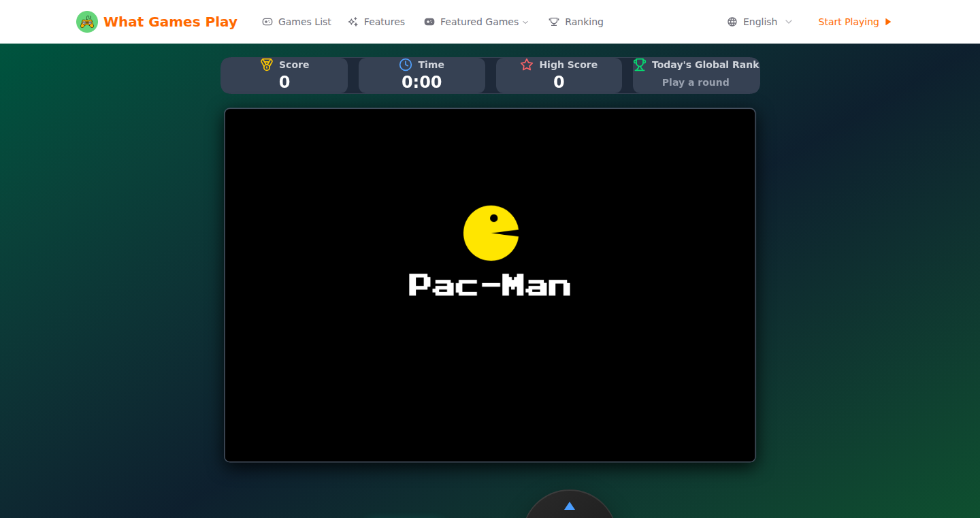The image size is (980, 518).
Task: Click the 0:00 time value
Action: click(x=422, y=82)
